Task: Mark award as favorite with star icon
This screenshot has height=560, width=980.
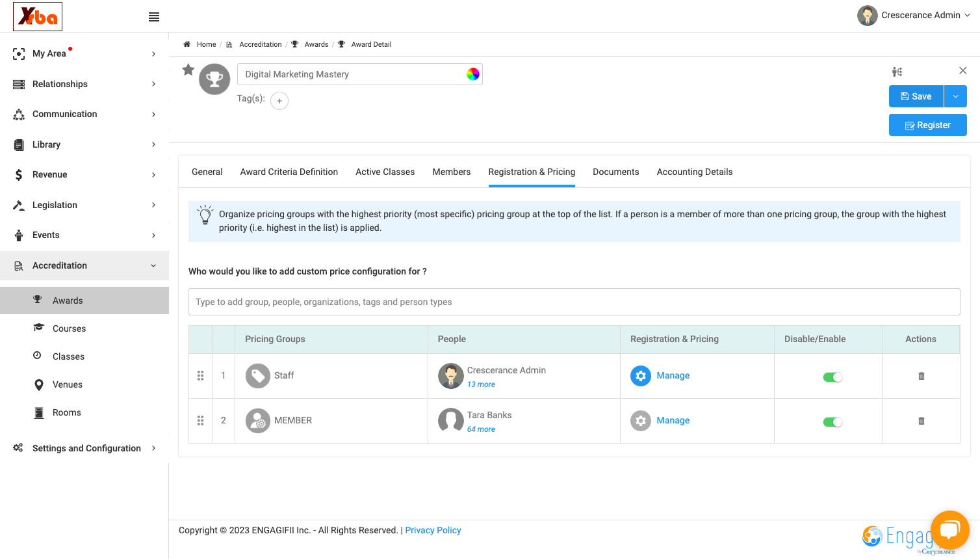Action: pyautogui.click(x=188, y=70)
